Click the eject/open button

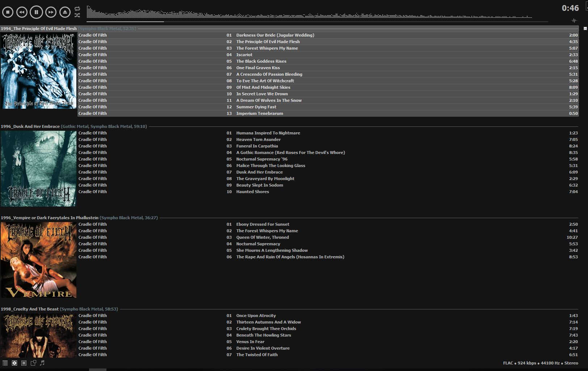pyautogui.click(x=65, y=12)
